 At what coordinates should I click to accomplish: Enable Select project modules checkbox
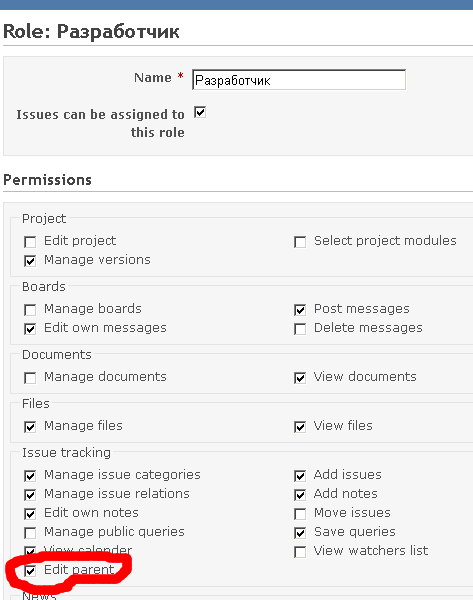point(300,242)
